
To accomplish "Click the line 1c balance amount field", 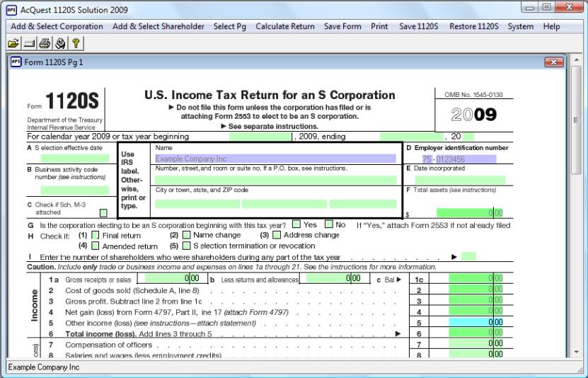I will pyautogui.click(x=476, y=278).
